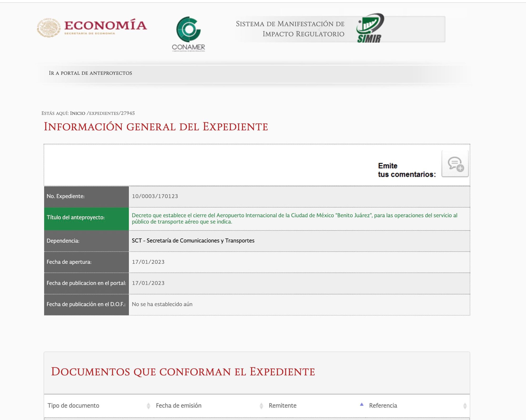Image resolution: width=526 pixels, height=420 pixels.
Task: Open the Decreto anteproyecto title link
Action: point(295,219)
